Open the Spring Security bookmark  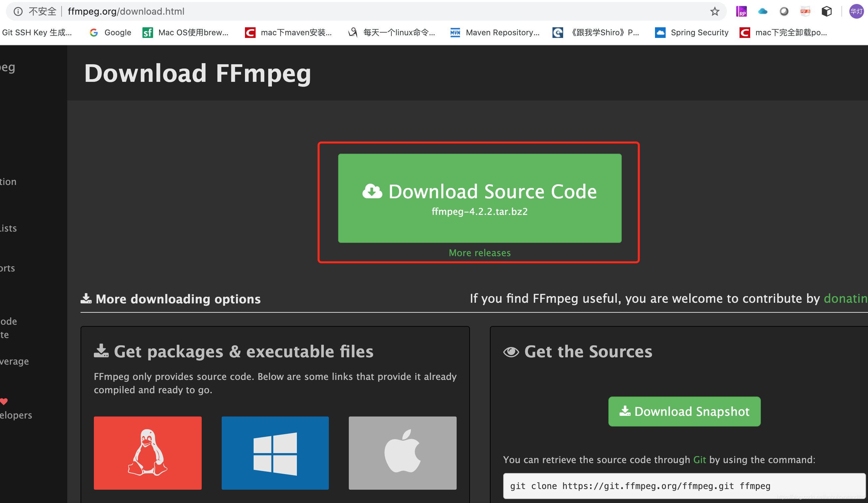(x=692, y=32)
